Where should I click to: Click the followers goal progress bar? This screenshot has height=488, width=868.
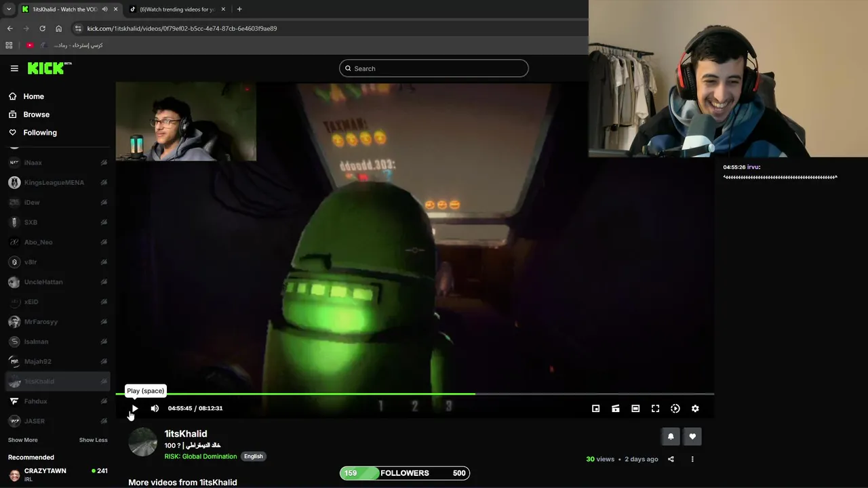point(405,473)
